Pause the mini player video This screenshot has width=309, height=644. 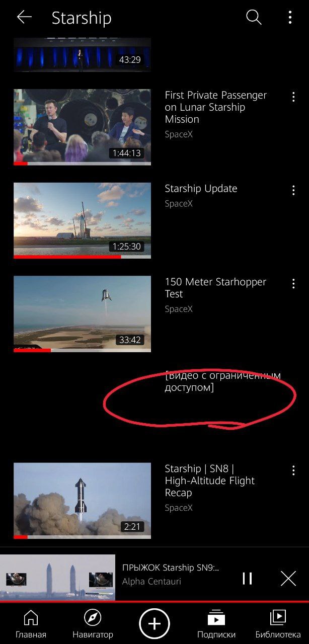tap(247, 579)
